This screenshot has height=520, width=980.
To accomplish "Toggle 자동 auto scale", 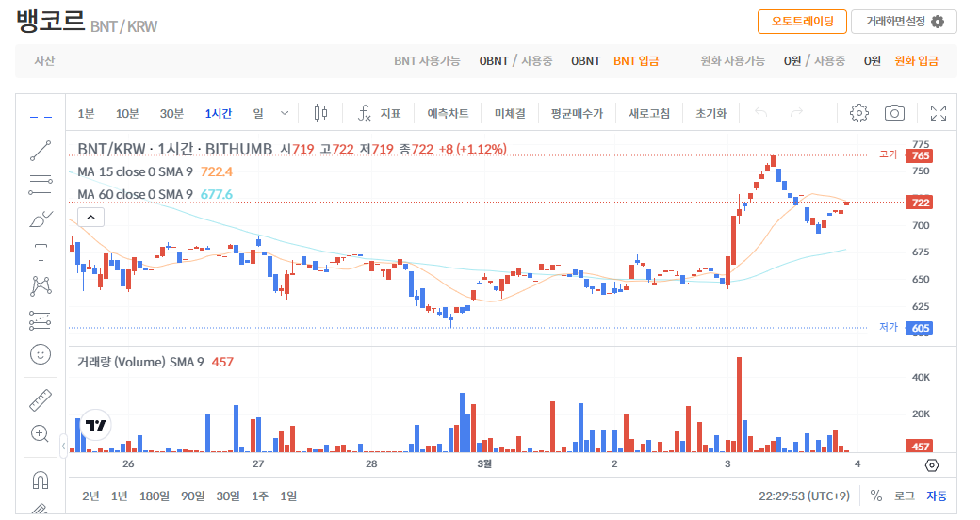I will tap(937, 496).
